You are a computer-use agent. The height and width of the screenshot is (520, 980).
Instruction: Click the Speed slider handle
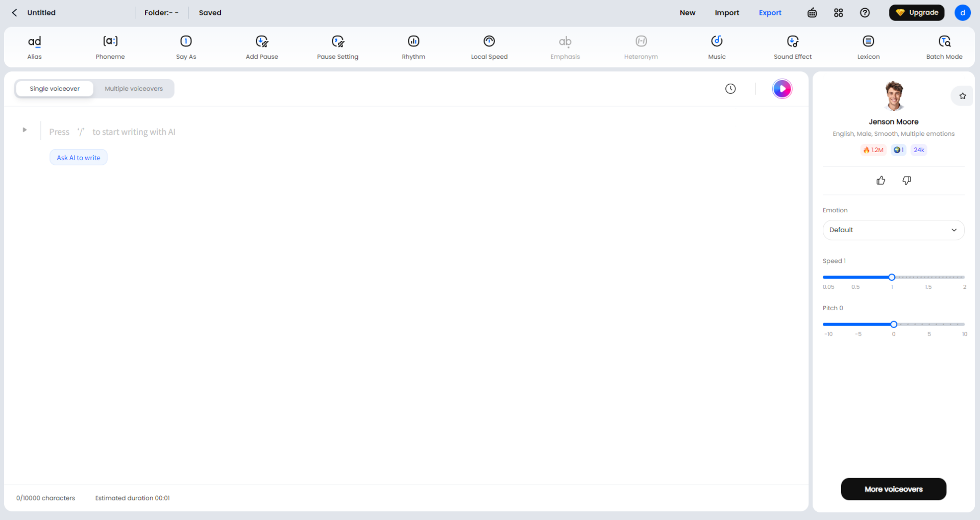[x=892, y=277]
